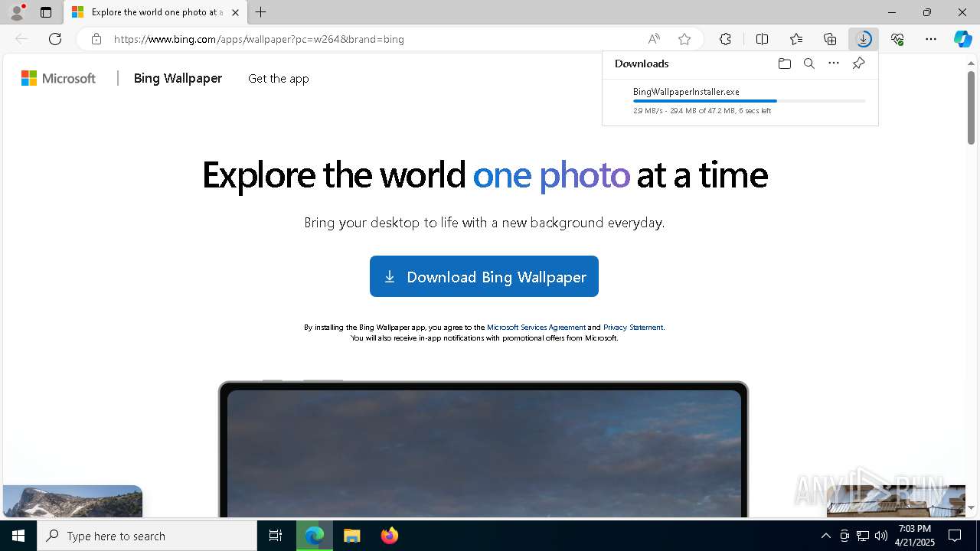Close the Explore the world tab
Image resolution: width=980 pixels, height=551 pixels.
[x=235, y=12]
